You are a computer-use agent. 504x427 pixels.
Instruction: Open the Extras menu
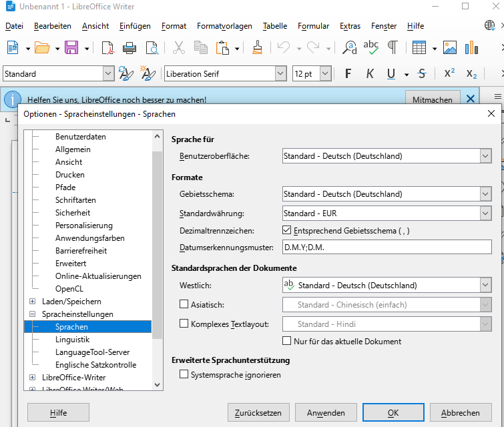[x=350, y=26]
